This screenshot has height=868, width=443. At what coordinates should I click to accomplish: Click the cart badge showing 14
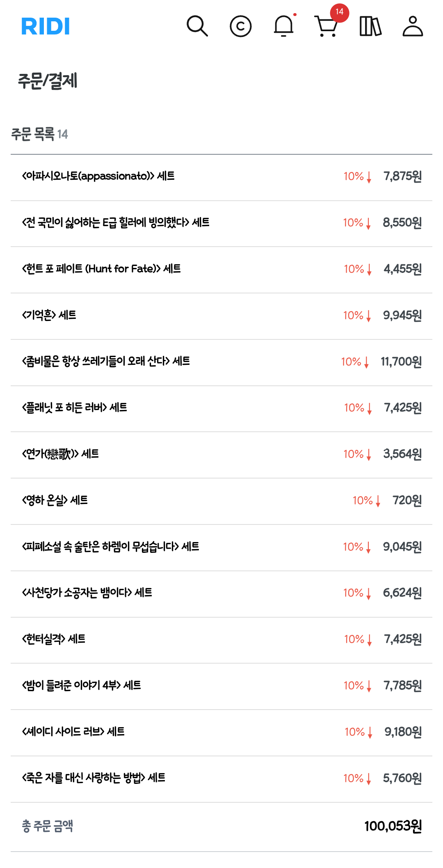point(339,12)
